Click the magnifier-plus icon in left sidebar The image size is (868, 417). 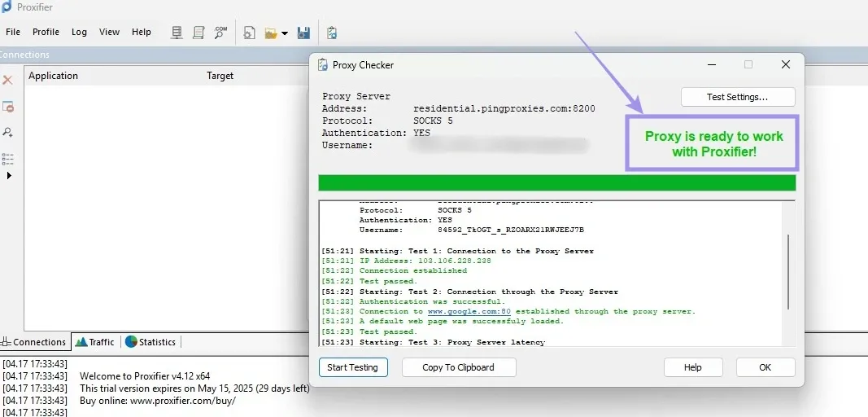tap(8, 133)
